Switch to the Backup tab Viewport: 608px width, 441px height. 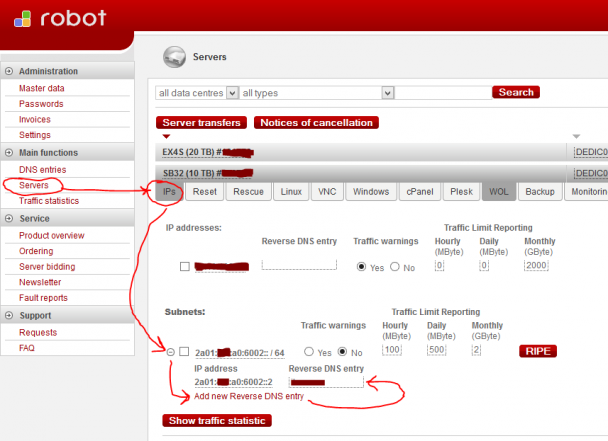(x=540, y=192)
